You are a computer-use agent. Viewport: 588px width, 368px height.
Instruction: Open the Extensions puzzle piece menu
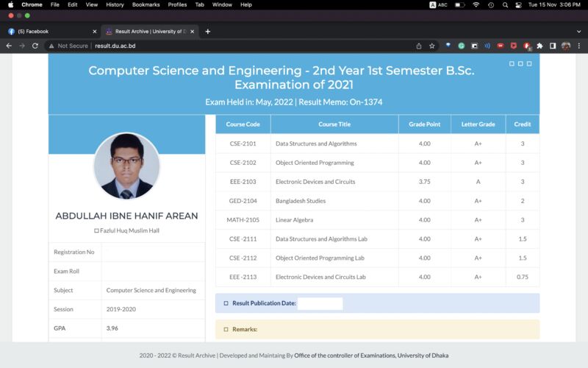[x=539, y=46]
